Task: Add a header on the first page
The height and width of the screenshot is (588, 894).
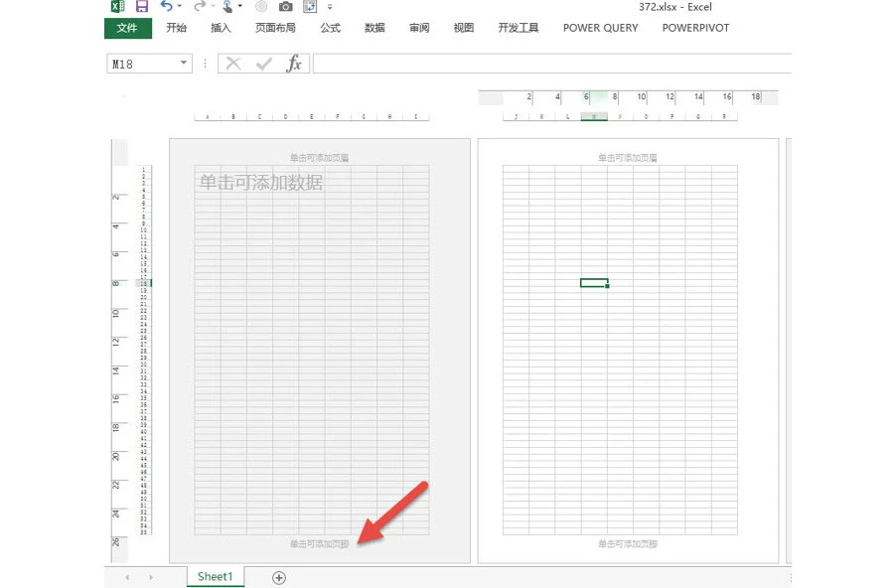Action: point(319,157)
